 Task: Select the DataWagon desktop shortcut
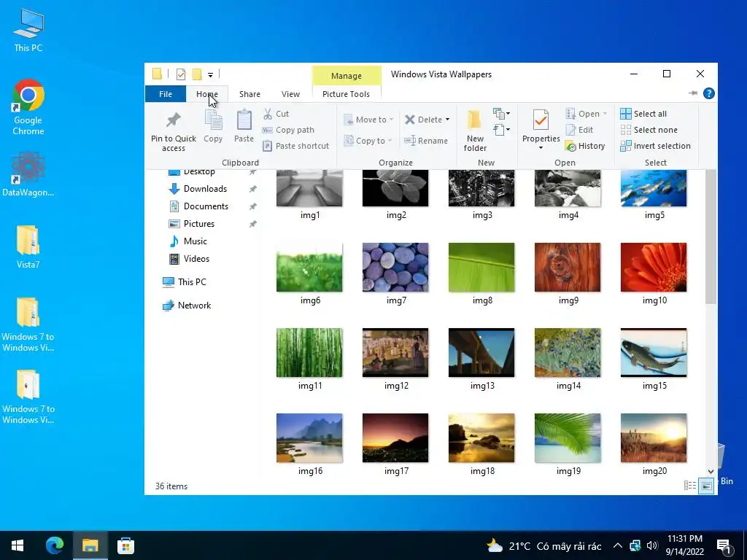[28, 174]
